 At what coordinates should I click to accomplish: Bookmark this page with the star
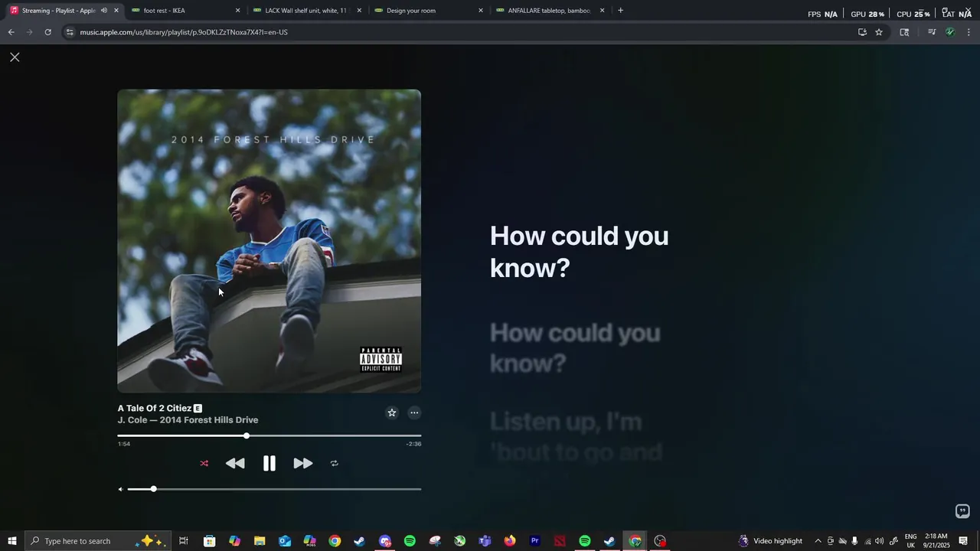pos(879,32)
